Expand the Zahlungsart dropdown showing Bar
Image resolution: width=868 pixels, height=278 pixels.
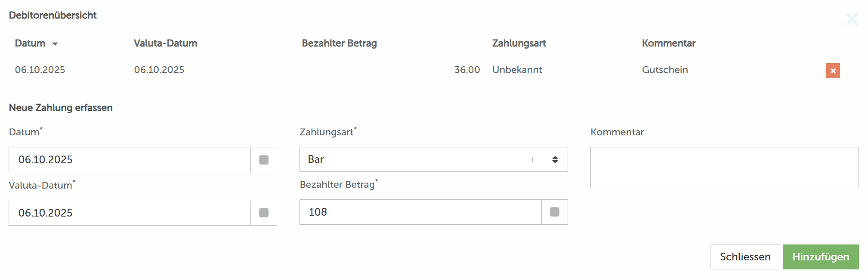433,159
